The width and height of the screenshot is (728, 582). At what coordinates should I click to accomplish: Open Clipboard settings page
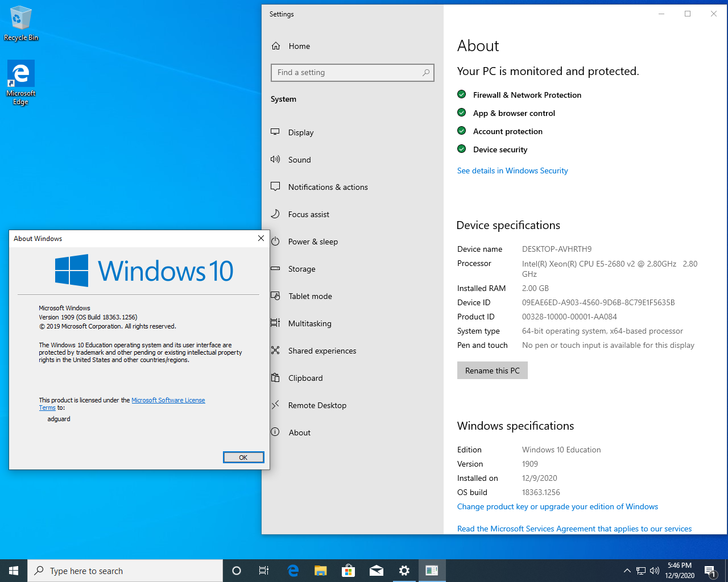click(x=353, y=378)
